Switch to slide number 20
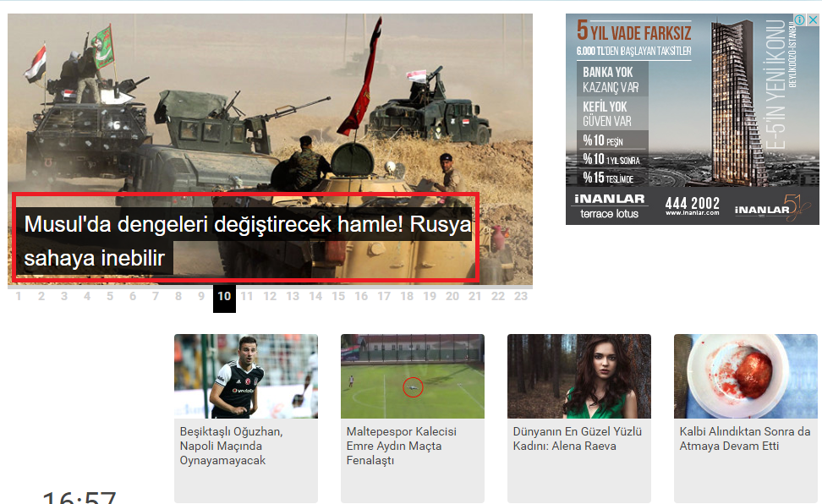 [x=452, y=297]
